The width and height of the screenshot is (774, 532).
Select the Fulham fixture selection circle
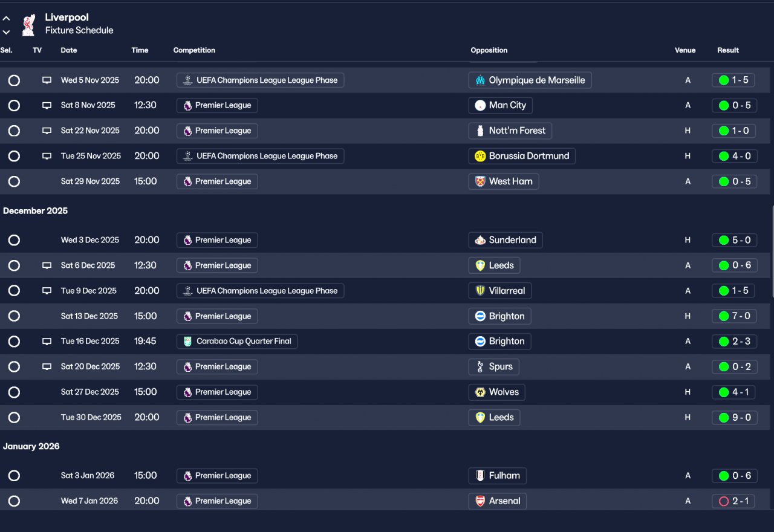coord(14,476)
